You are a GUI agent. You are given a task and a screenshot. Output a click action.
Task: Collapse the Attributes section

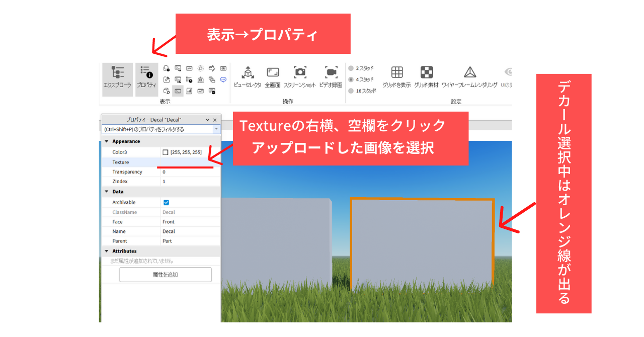click(107, 251)
